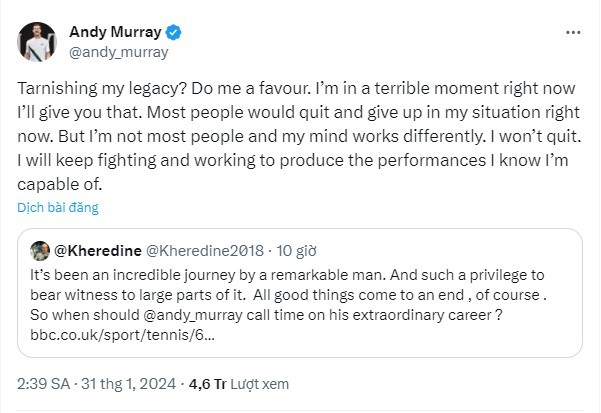Click the 2:39 SA timestamp
The height and width of the screenshot is (413, 601).
coord(44,384)
